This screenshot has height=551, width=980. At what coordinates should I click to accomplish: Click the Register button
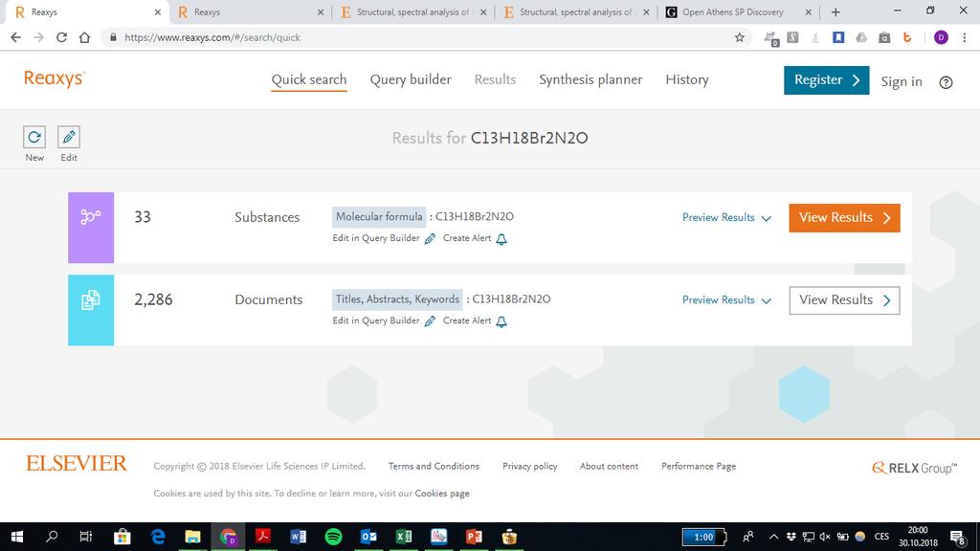826,80
